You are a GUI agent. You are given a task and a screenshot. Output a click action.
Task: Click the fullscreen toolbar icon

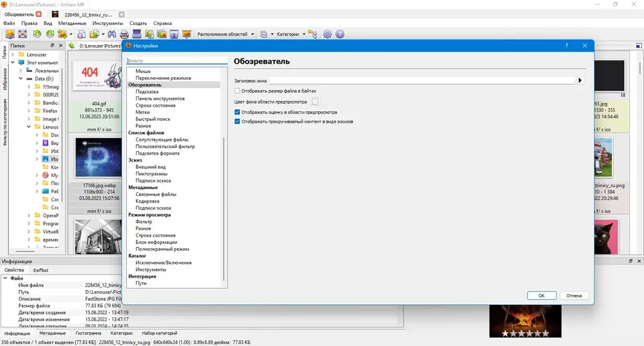(23, 35)
